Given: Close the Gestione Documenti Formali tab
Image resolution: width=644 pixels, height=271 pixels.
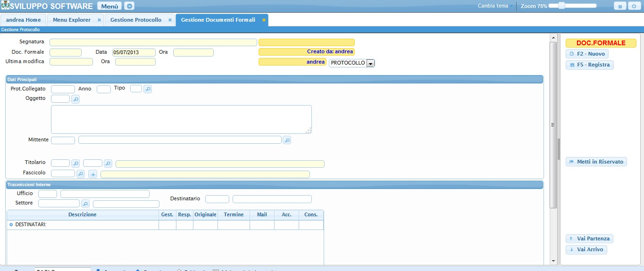Looking at the screenshot, I should click(264, 20).
